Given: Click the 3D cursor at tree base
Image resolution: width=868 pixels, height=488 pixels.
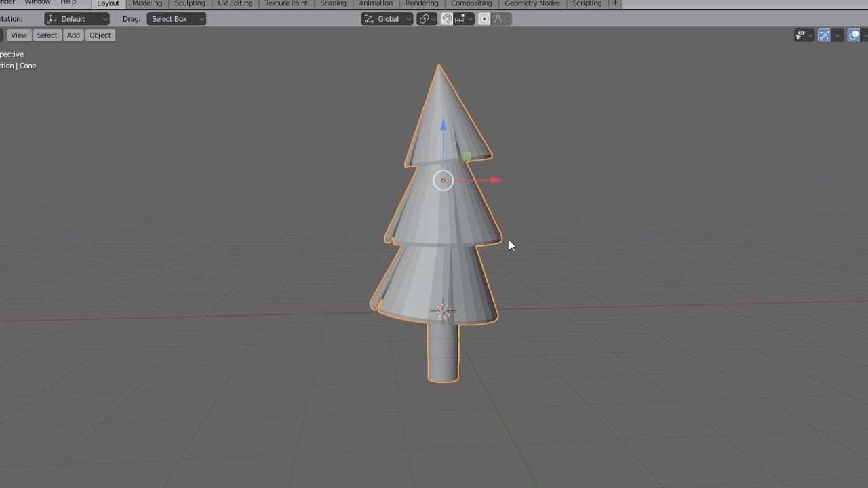Looking at the screenshot, I should click(443, 310).
